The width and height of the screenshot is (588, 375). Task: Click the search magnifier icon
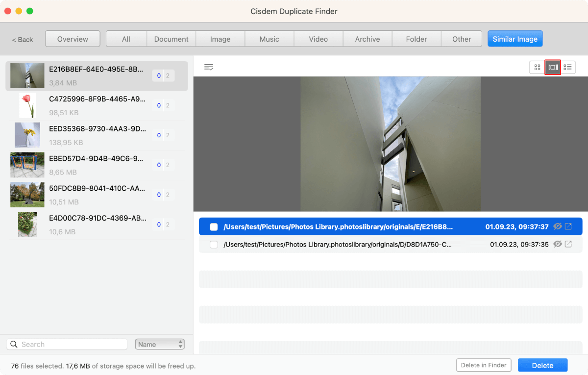14,344
